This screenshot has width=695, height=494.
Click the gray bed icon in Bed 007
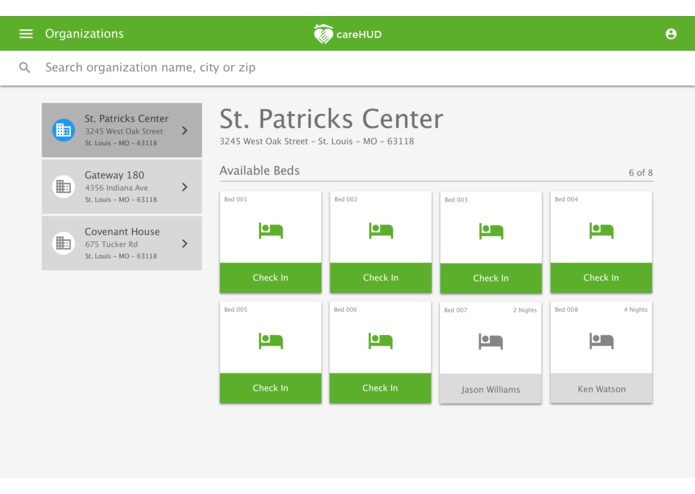(491, 342)
